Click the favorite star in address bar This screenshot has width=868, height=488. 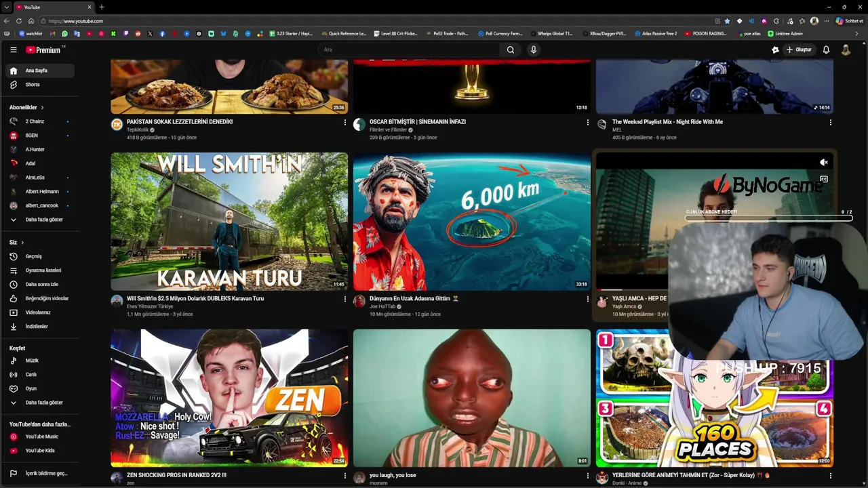pyautogui.click(x=728, y=21)
